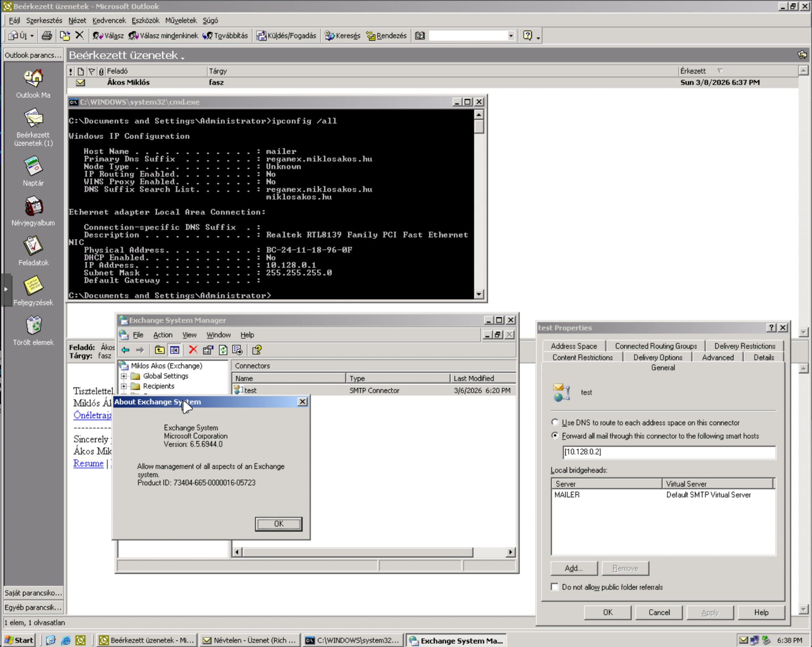Click the smart hosts address input field

click(x=668, y=452)
